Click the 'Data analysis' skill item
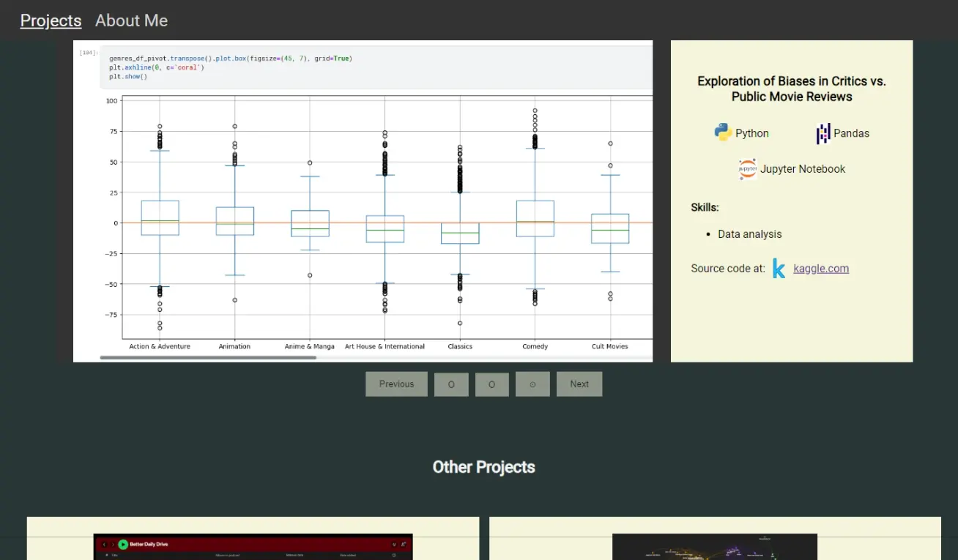 pyautogui.click(x=749, y=234)
